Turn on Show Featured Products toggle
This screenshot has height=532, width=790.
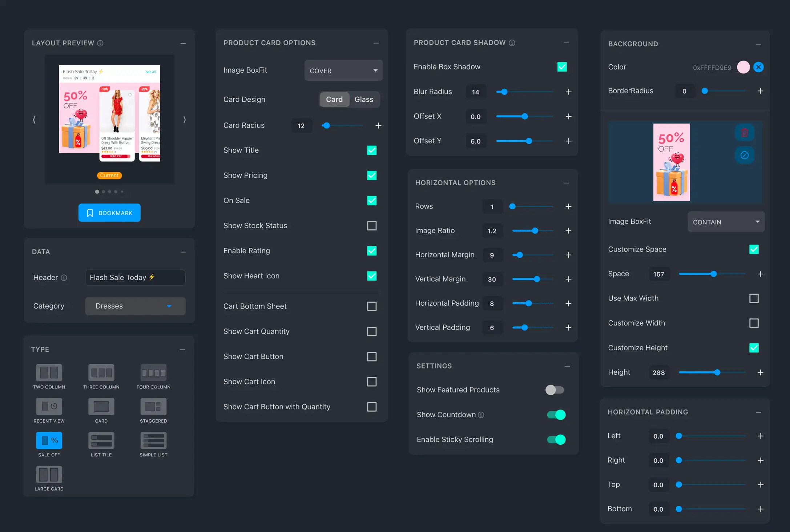[555, 390]
